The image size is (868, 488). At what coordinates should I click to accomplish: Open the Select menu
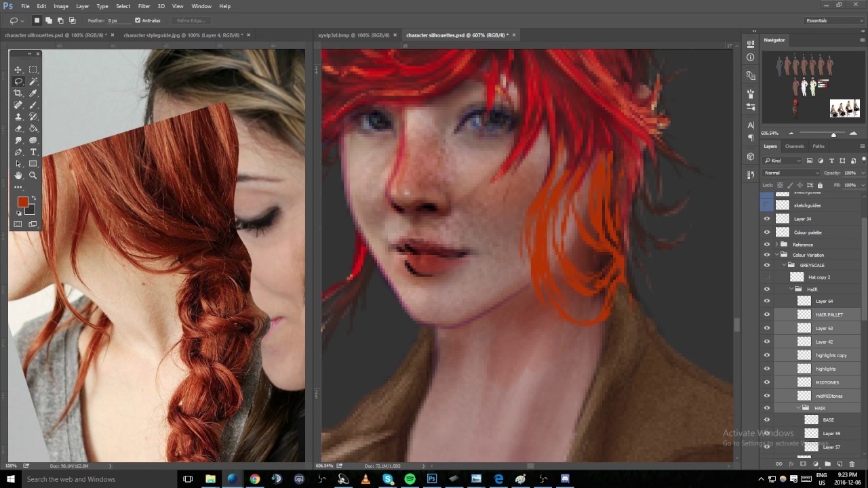pyautogui.click(x=123, y=6)
